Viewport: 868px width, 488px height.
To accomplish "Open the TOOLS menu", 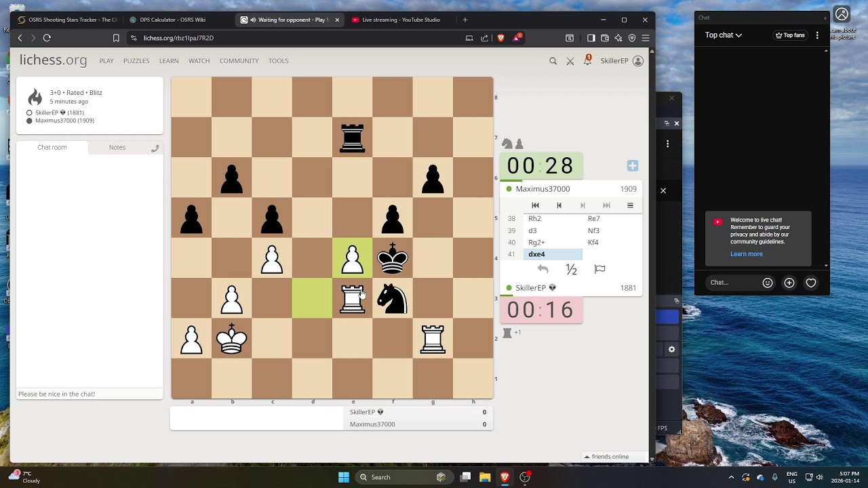I will 278,61.
